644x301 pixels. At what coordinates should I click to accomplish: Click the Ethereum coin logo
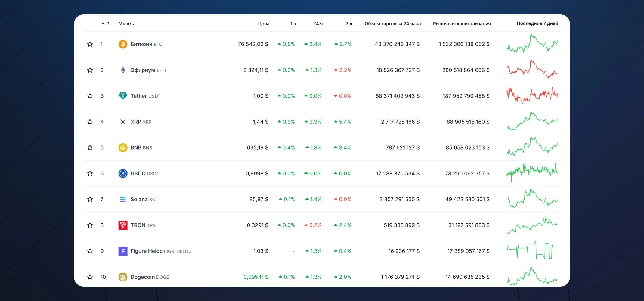tap(123, 70)
